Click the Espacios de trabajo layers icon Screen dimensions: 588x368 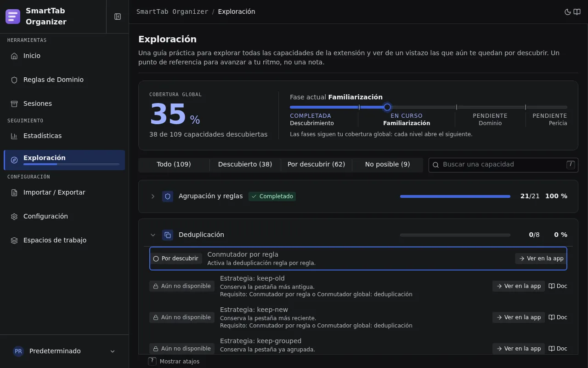click(14, 240)
